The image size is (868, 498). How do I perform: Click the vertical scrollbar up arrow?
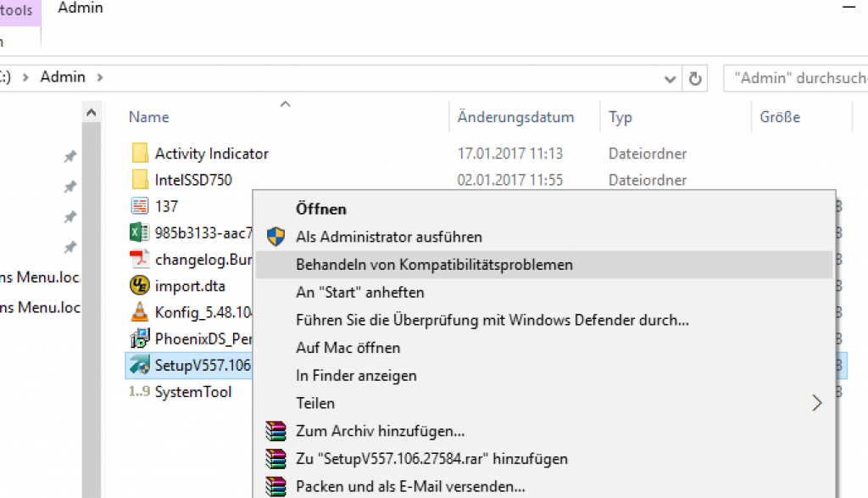point(91,111)
